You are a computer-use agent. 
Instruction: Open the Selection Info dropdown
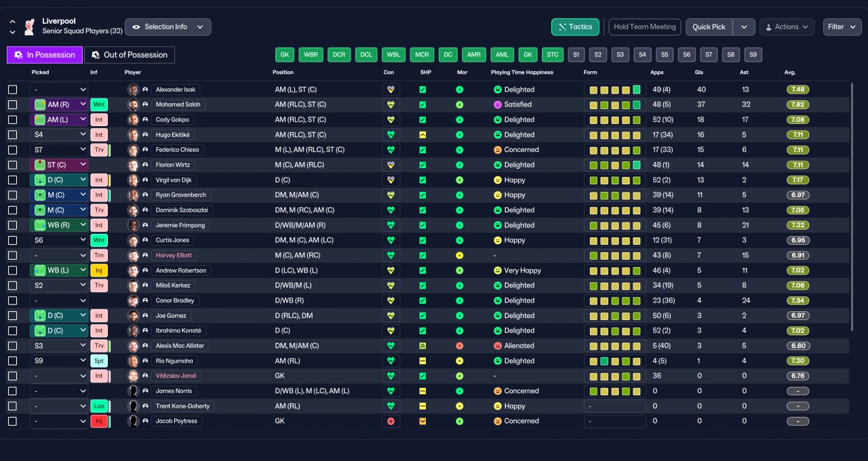pyautogui.click(x=167, y=27)
